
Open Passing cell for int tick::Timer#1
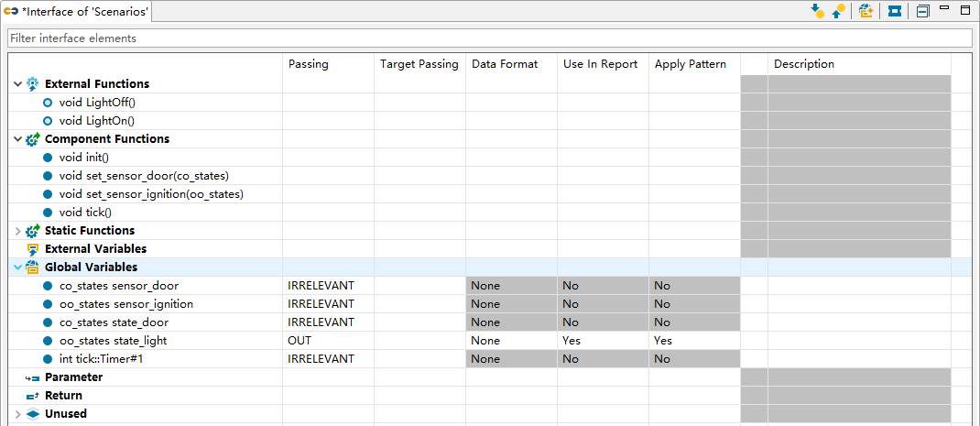click(x=328, y=359)
